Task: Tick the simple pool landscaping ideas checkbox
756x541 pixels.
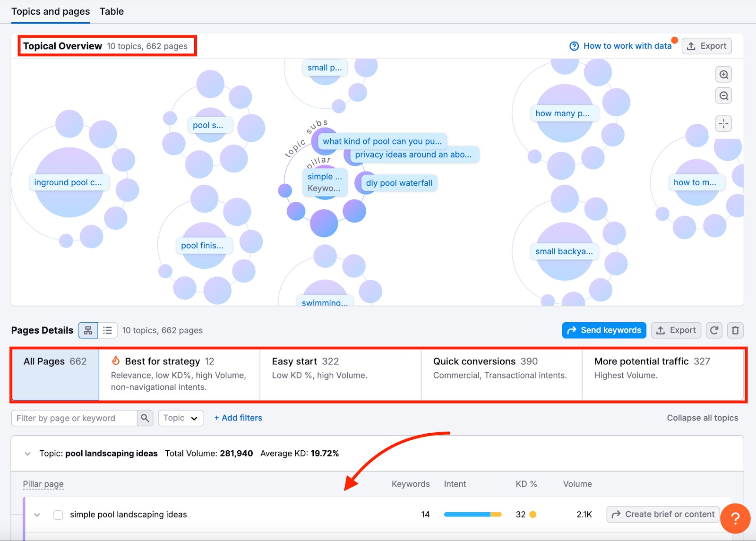Action: [58, 515]
